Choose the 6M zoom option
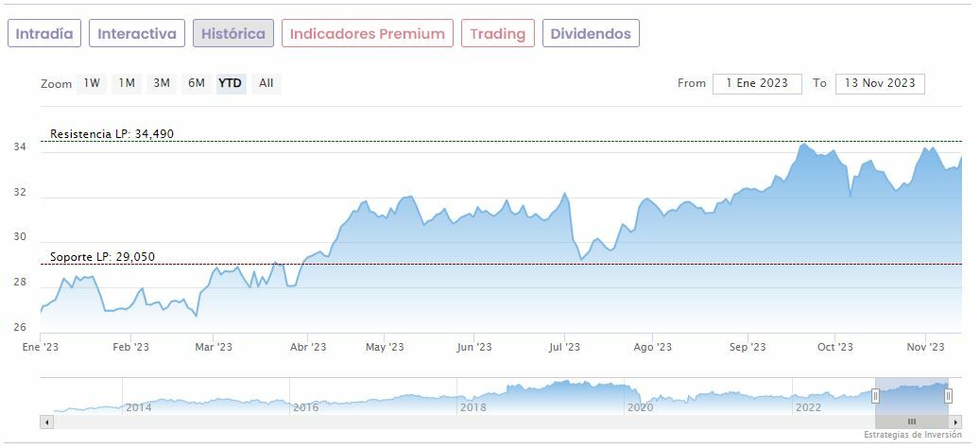Image resolution: width=980 pixels, height=448 pixels. (x=197, y=83)
